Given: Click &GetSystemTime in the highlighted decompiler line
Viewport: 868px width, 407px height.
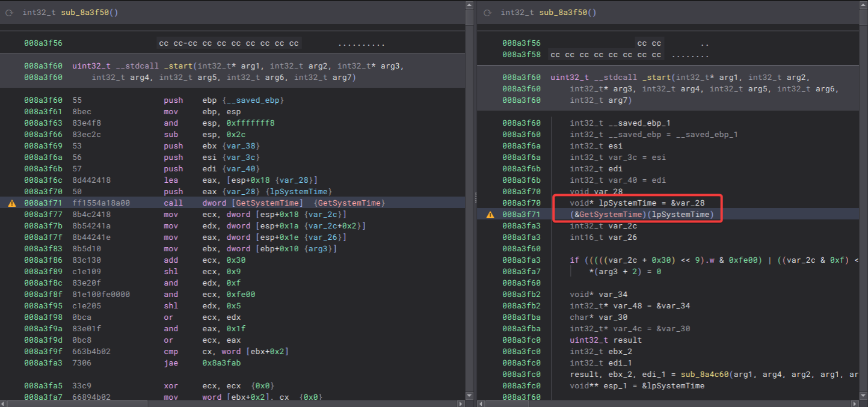Looking at the screenshot, I should click(x=608, y=215).
